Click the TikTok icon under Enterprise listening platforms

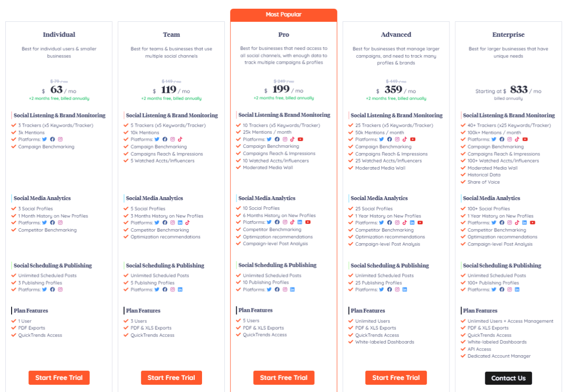pos(517,139)
